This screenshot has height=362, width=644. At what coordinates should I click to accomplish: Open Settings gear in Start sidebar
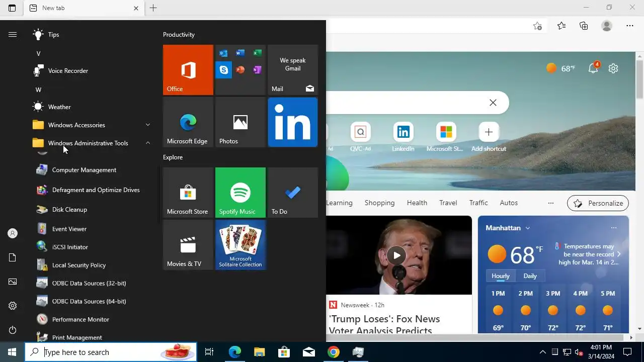coord(13,306)
